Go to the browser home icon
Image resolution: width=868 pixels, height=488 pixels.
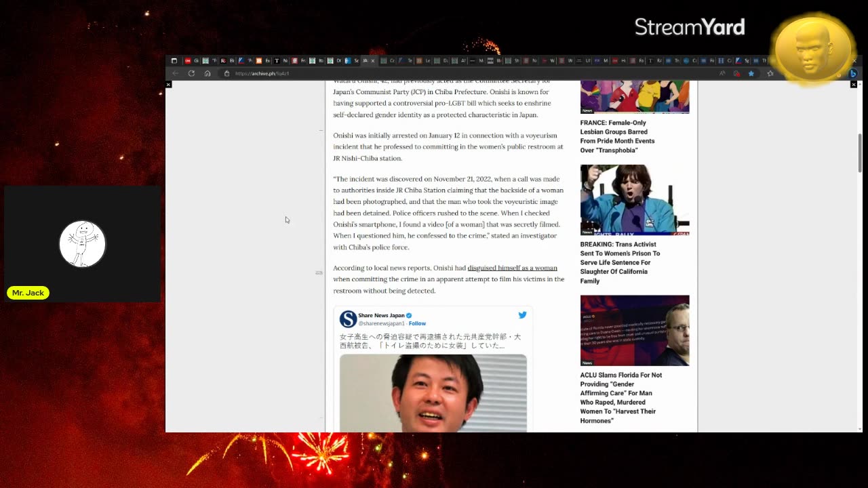pos(208,73)
